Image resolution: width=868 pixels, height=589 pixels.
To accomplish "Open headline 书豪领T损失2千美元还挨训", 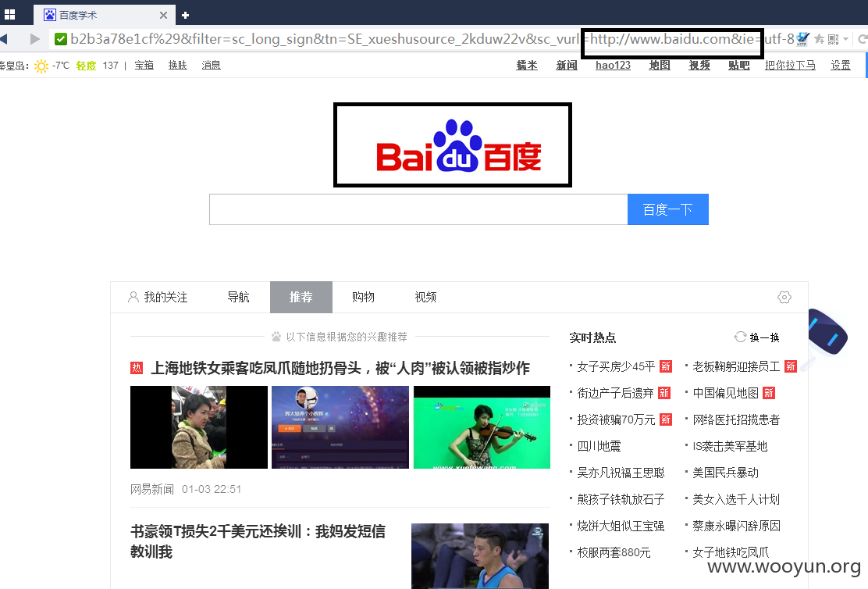I will (258, 541).
